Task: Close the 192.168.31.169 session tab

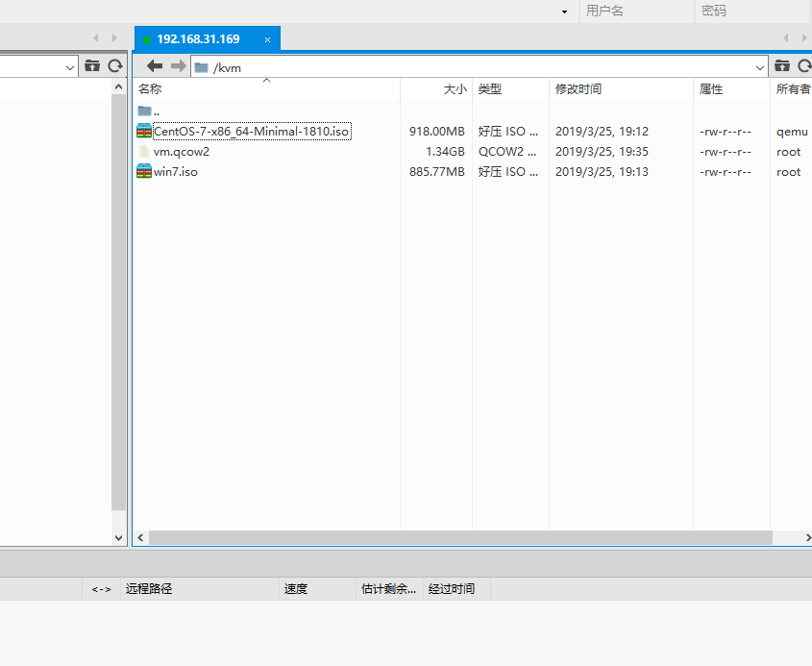Action: pyautogui.click(x=267, y=39)
